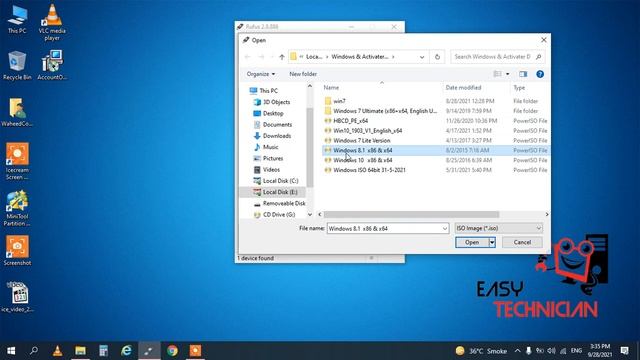Image resolution: width=640 pixels, height=360 pixels.
Task: Open the split arrow beside Open button
Action: pos(492,242)
